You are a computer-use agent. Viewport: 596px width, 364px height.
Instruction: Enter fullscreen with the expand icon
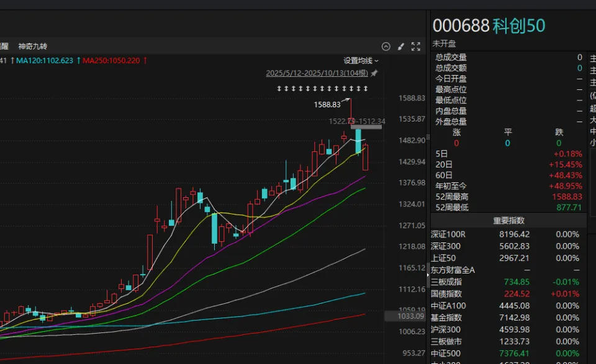tap(416, 47)
